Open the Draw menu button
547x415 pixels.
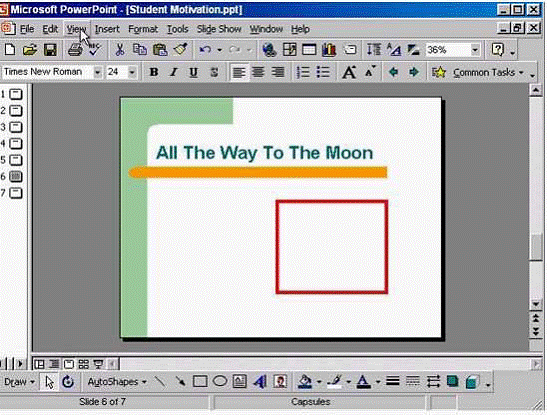point(19,382)
